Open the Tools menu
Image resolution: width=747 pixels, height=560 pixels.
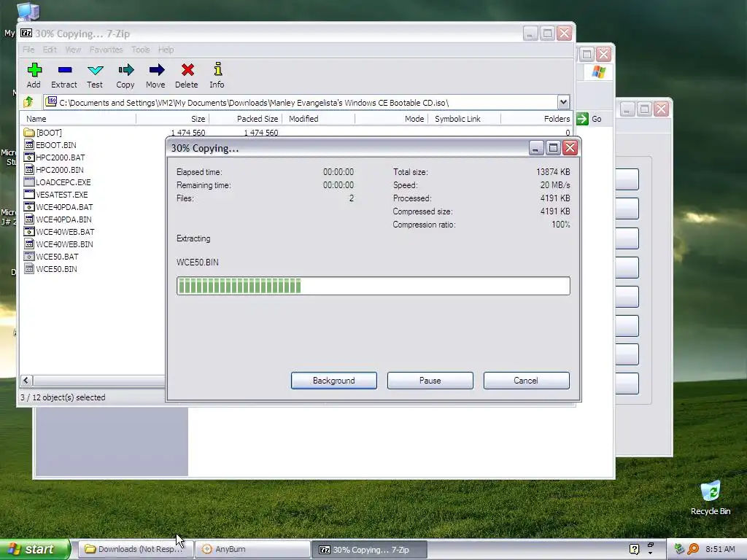pyautogui.click(x=141, y=50)
